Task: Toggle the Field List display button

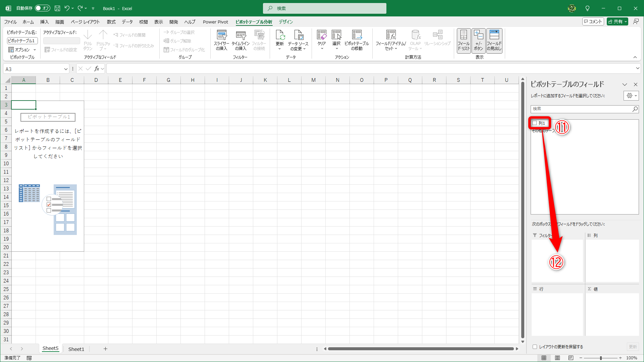Action: coord(464,40)
